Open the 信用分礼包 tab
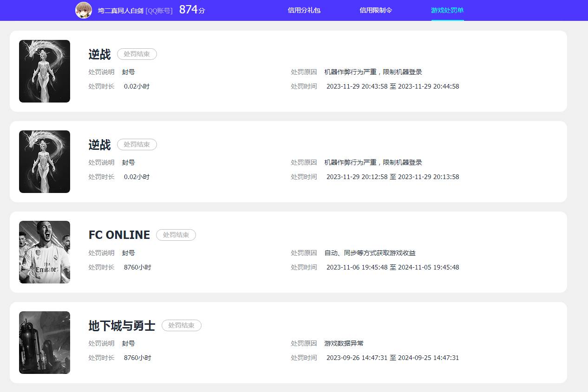This screenshot has height=392, width=588. (304, 10)
